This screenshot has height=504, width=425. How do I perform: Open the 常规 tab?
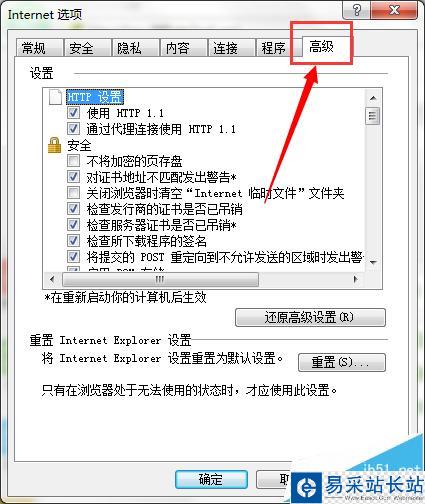[x=33, y=48]
